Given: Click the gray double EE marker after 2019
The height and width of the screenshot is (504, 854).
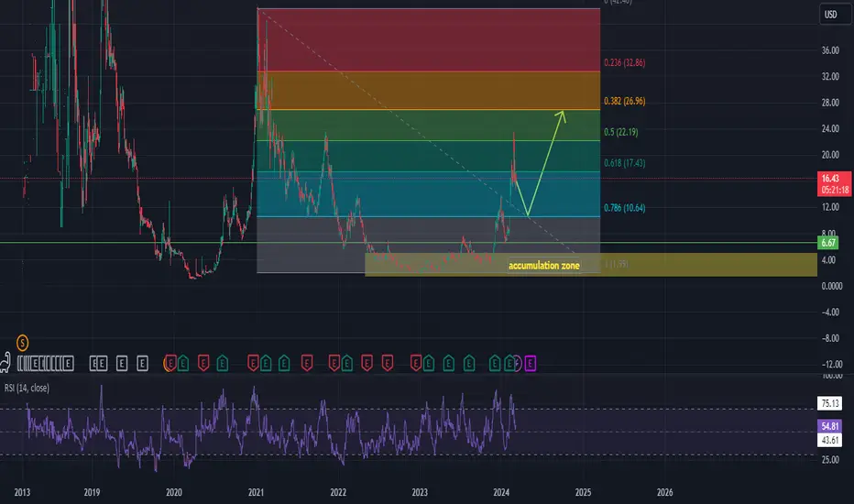Looking at the screenshot, I should coord(99,364).
